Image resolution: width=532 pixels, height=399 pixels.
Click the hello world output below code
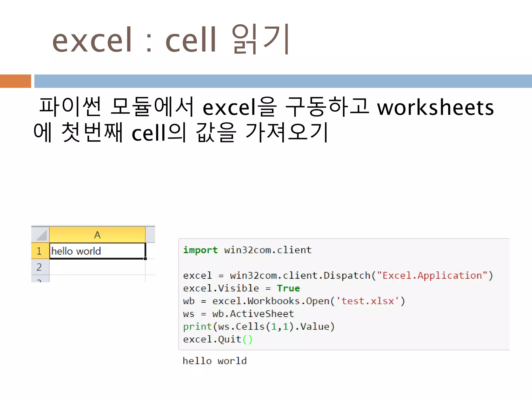point(215,361)
